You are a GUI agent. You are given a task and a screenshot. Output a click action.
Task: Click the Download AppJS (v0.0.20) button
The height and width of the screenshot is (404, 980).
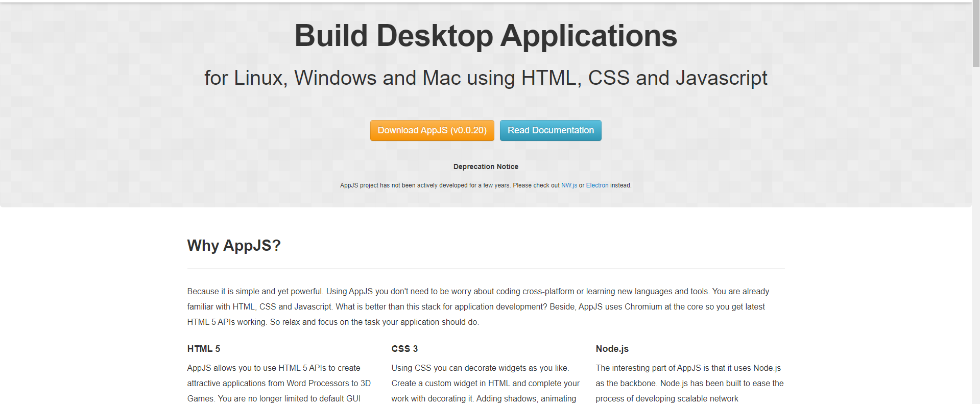tap(432, 130)
